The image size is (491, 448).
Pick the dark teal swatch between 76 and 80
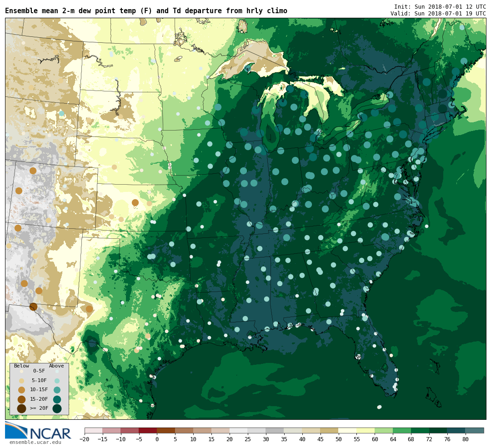click(457, 430)
